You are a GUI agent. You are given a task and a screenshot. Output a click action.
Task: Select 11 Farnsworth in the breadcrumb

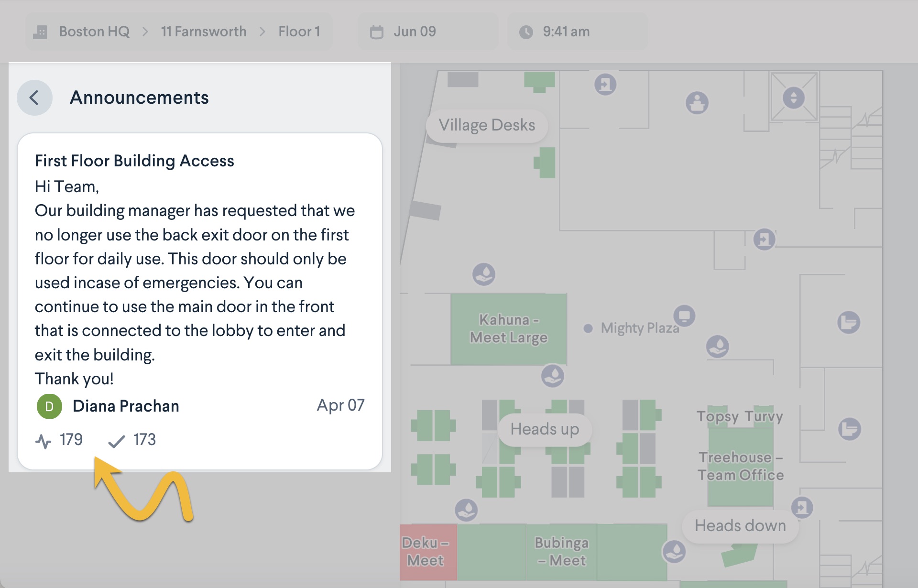(x=204, y=32)
